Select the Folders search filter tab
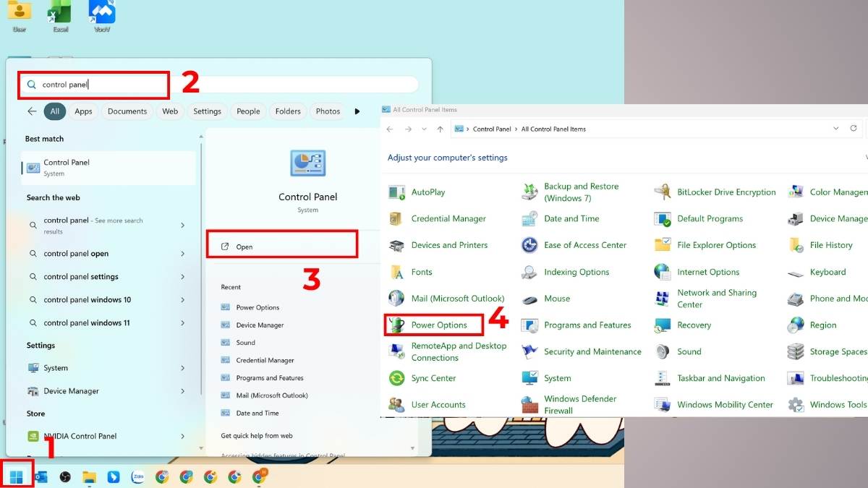The height and width of the screenshot is (488, 868). coord(288,111)
